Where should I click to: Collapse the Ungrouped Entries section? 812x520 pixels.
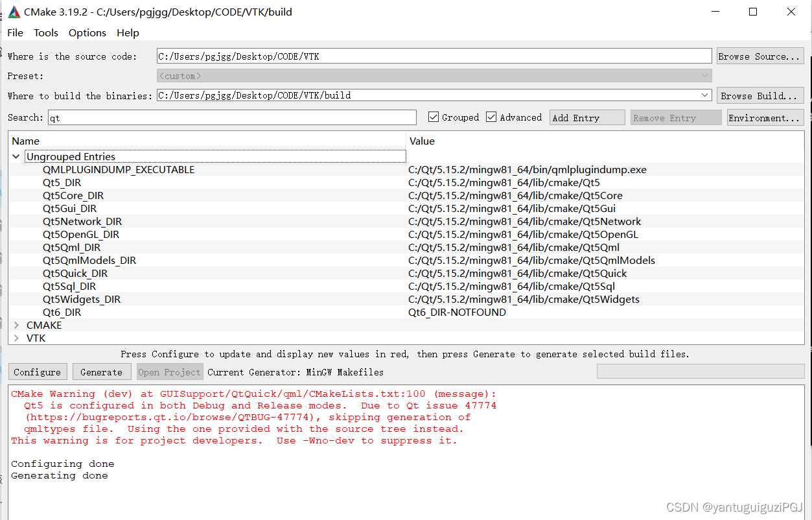click(15, 156)
